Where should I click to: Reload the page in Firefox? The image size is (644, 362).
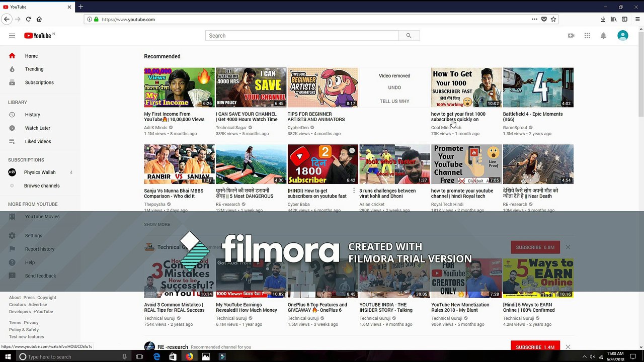(29, 19)
